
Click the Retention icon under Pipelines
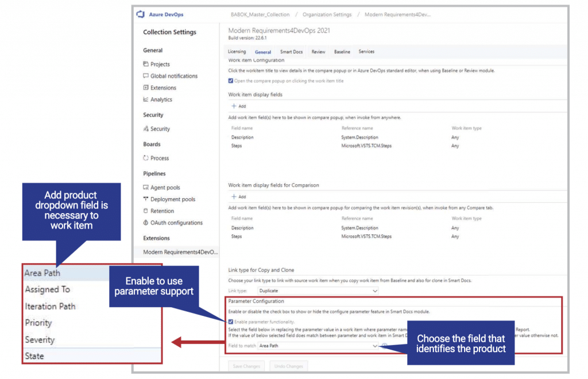coord(146,211)
